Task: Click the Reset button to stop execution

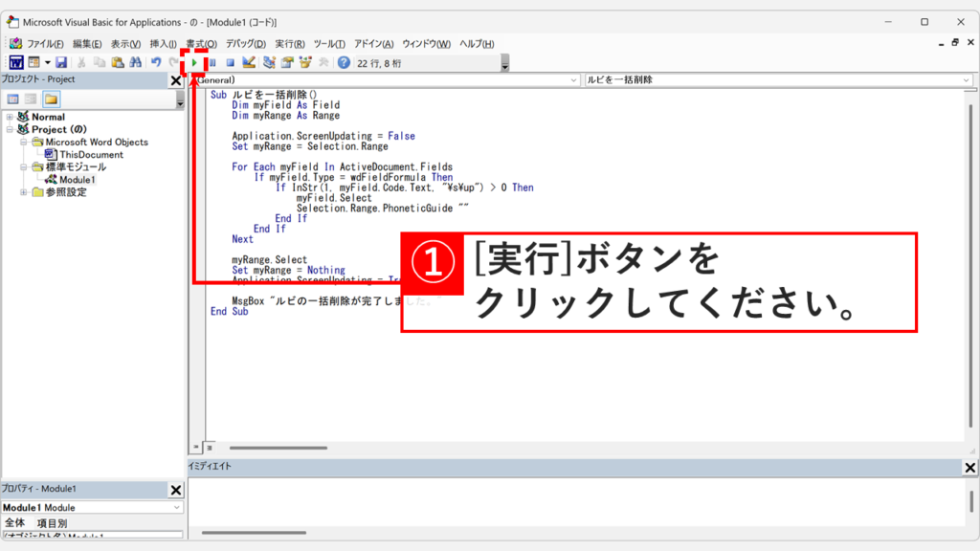Action: (229, 62)
